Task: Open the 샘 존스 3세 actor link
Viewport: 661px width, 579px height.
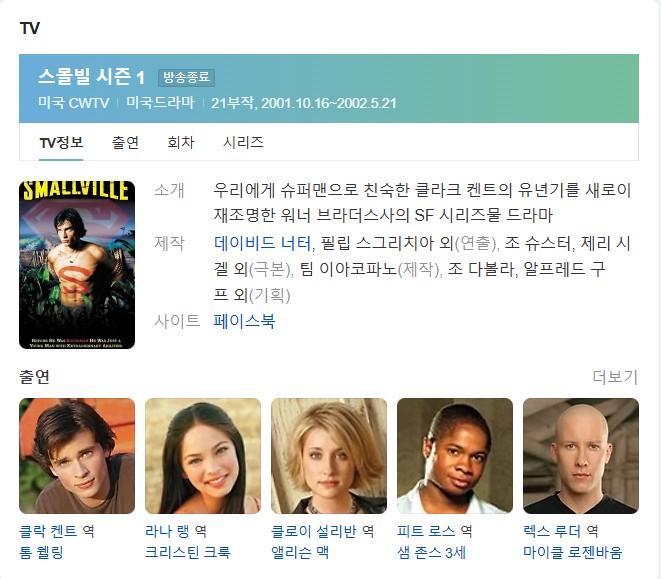Action: [432, 552]
